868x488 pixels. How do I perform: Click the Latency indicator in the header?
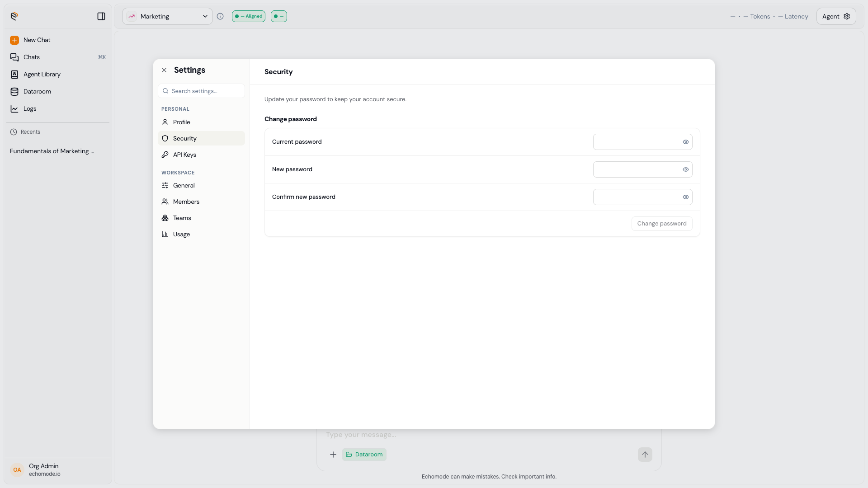[793, 16]
